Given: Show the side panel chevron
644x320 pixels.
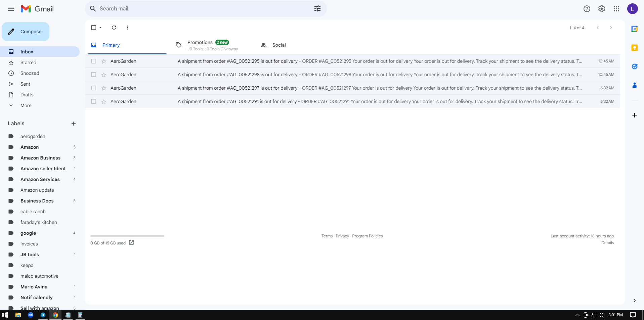Looking at the screenshot, I should point(635,301).
